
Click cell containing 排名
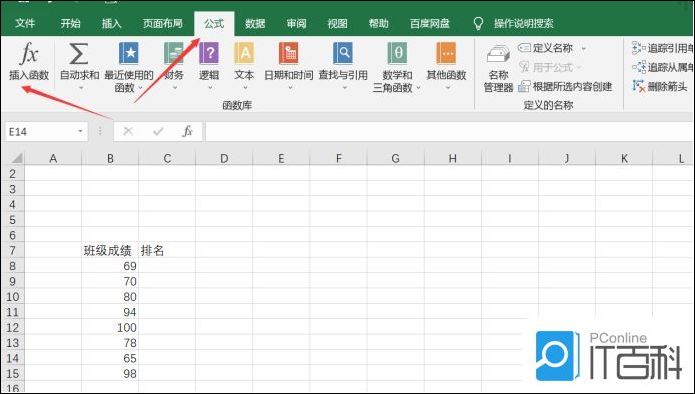click(x=167, y=251)
